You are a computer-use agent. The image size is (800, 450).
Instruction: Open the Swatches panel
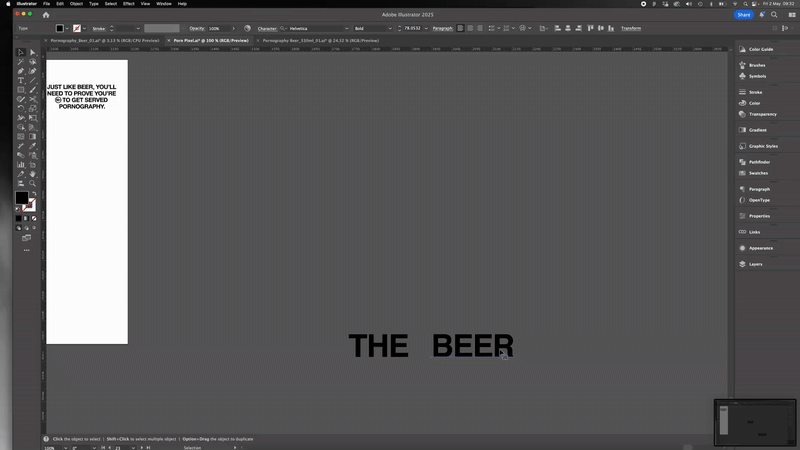(x=757, y=173)
